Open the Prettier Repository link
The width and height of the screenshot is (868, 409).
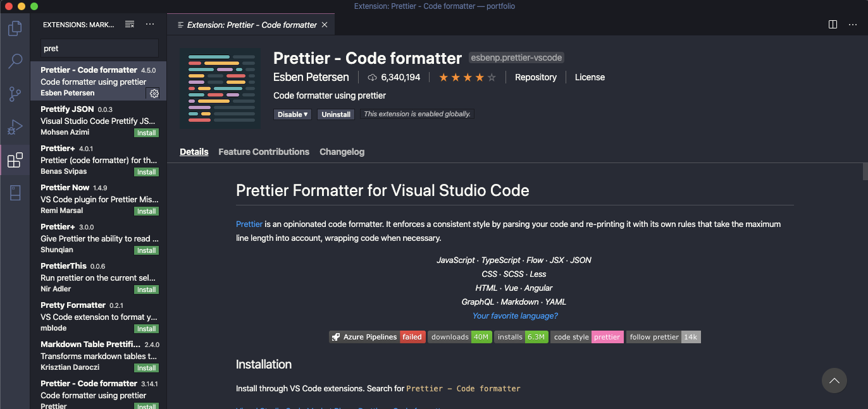click(535, 77)
